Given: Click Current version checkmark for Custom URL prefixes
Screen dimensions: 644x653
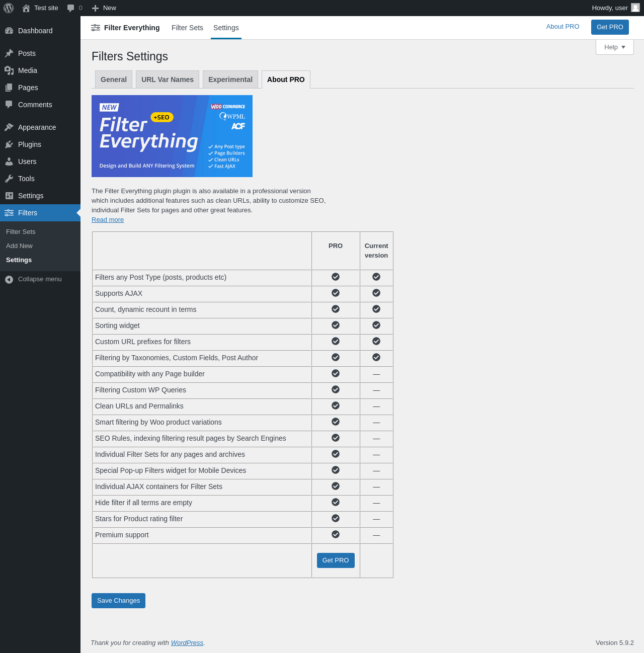Looking at the screenshot, I should 376,341.
